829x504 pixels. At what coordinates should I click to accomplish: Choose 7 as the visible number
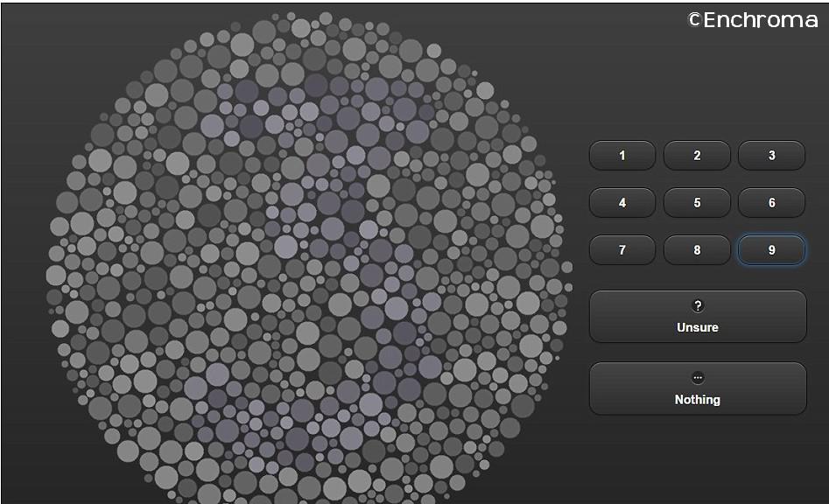tap(622, 250)
